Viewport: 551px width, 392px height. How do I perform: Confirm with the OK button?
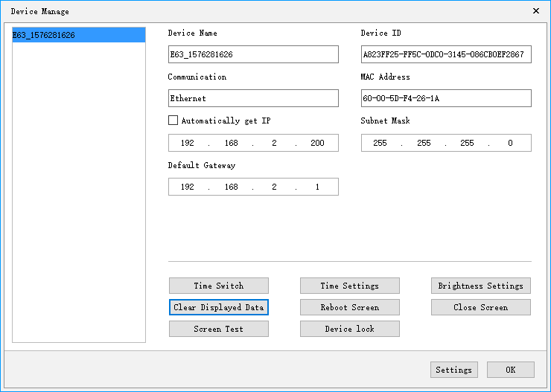[x=511, y=370]
